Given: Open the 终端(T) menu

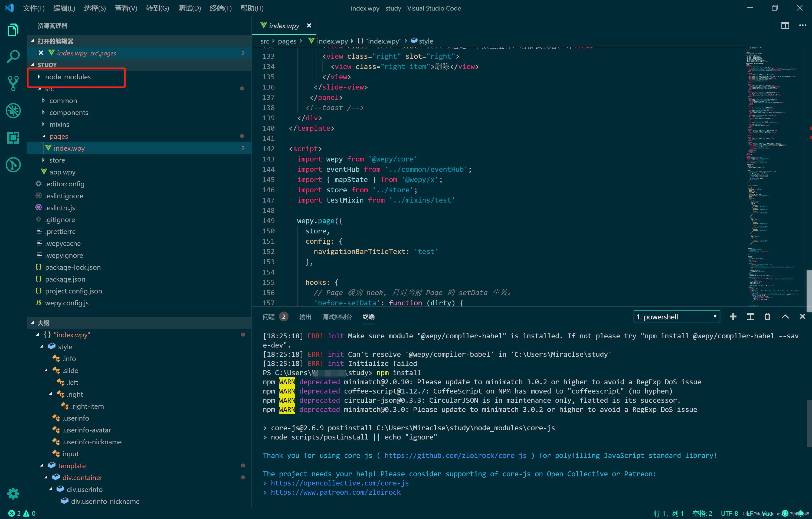Looking at the screenshot, I should click(221, 8).
